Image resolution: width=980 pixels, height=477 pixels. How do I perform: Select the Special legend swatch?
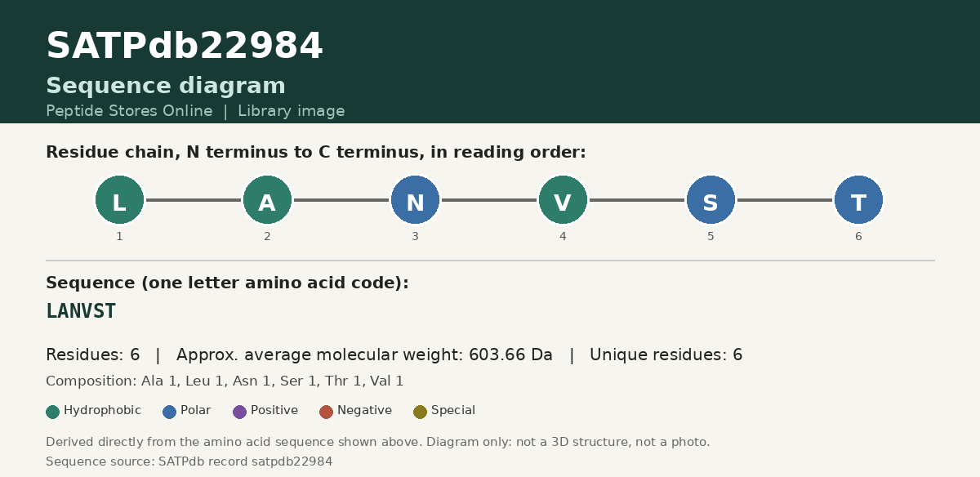pyautogui.click(x=421, y=412)
